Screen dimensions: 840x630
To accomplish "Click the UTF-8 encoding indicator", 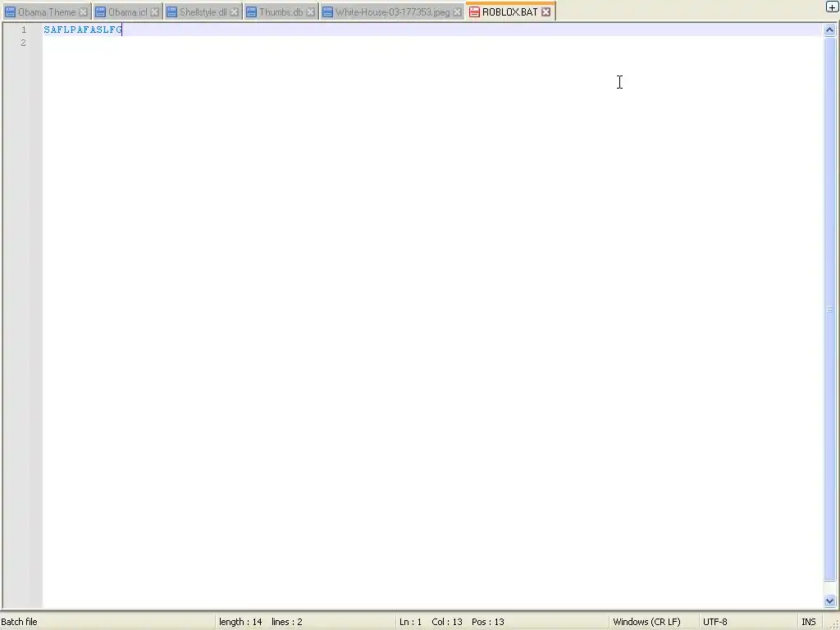I will tap(714, 622).
